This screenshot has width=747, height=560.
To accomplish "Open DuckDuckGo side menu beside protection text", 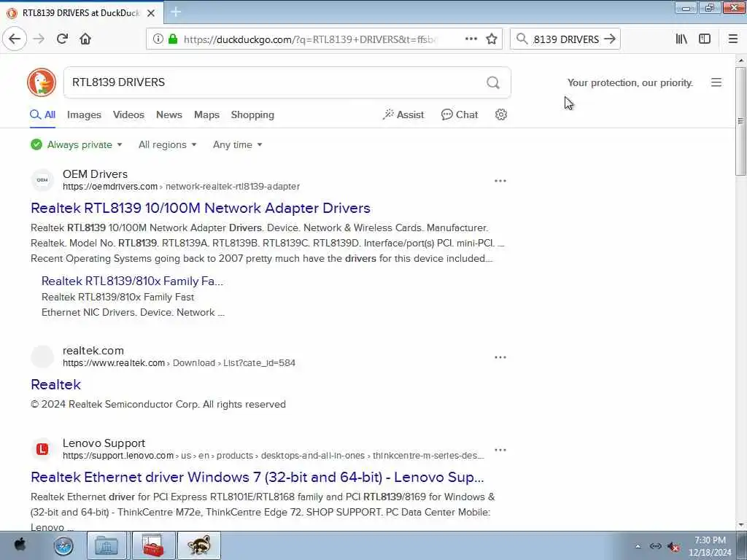I will click(716, 82).
